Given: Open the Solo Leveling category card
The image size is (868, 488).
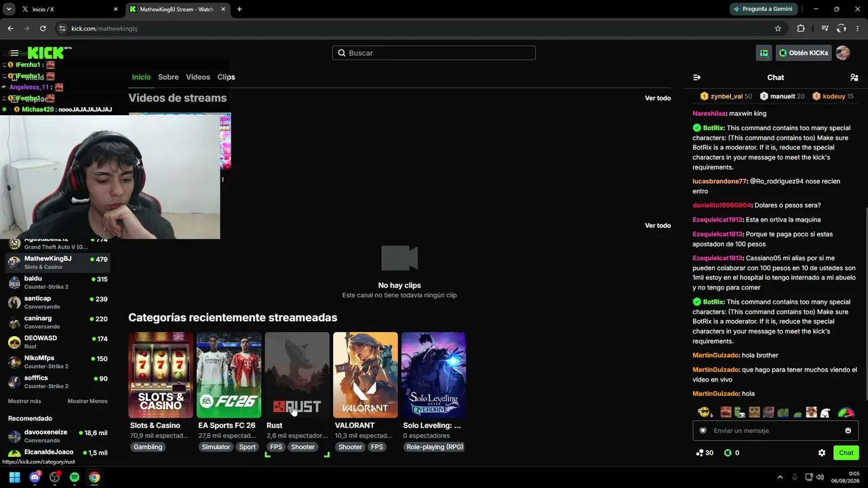Looking at the screenshot, I should tap(433, 375).
